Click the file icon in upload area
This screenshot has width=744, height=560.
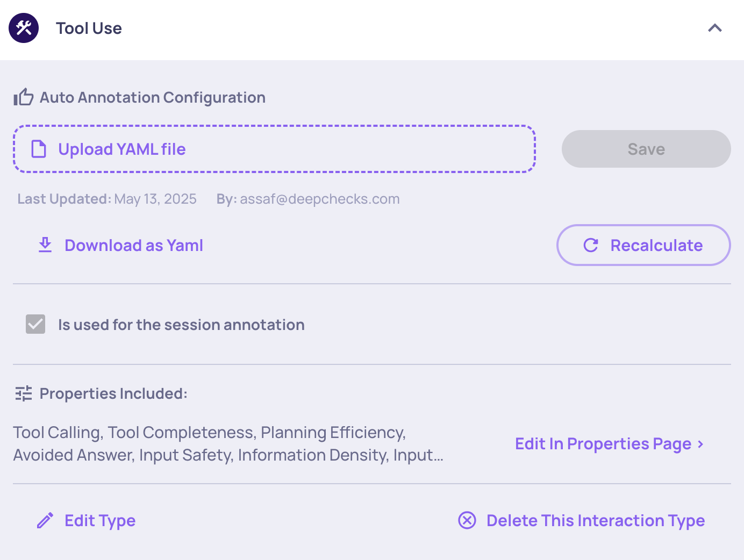39,149
